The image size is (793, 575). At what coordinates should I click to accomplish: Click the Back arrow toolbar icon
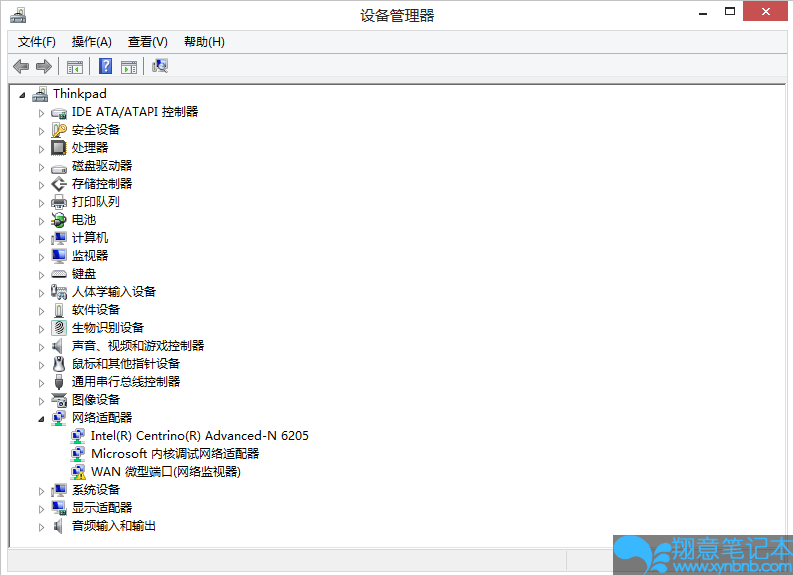21,66
